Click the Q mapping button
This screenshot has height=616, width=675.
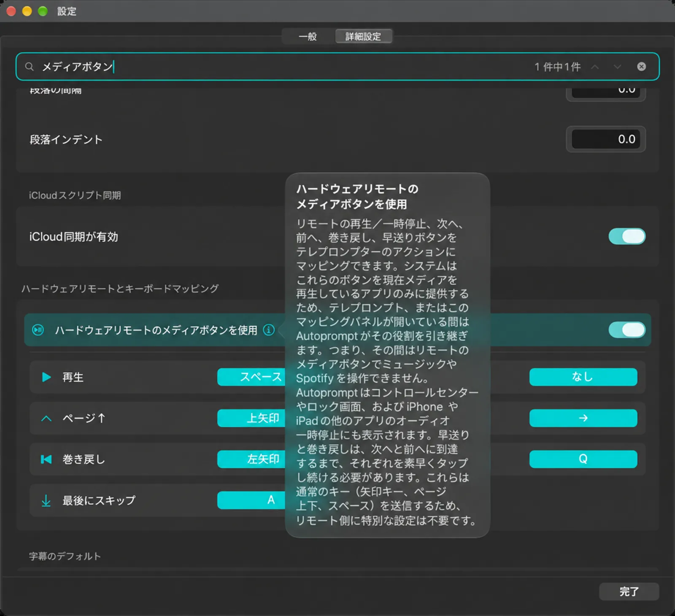coord(583,459)
